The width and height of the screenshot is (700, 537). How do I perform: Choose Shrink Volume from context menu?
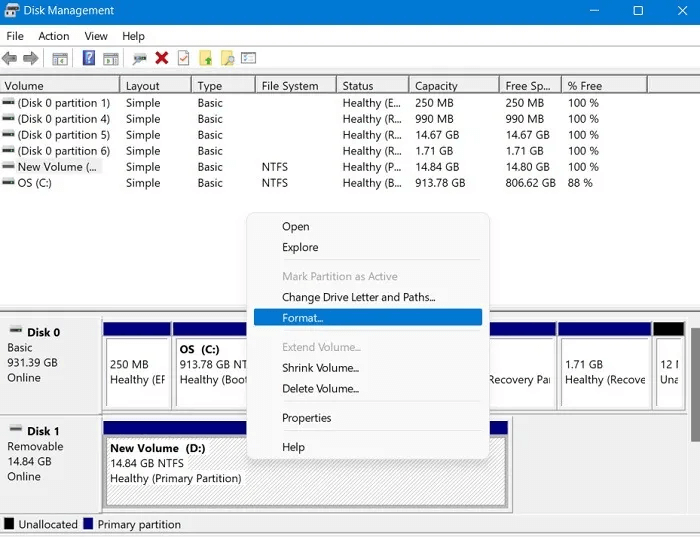click(x=368, y=368)
